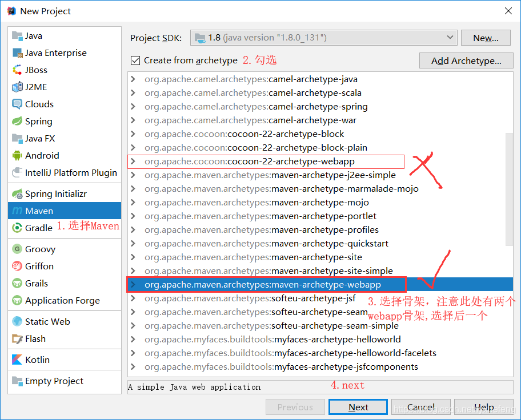The image size is (521, 420).
Task: Expand selected maven-archetype-webapp node
Action: 133,285
